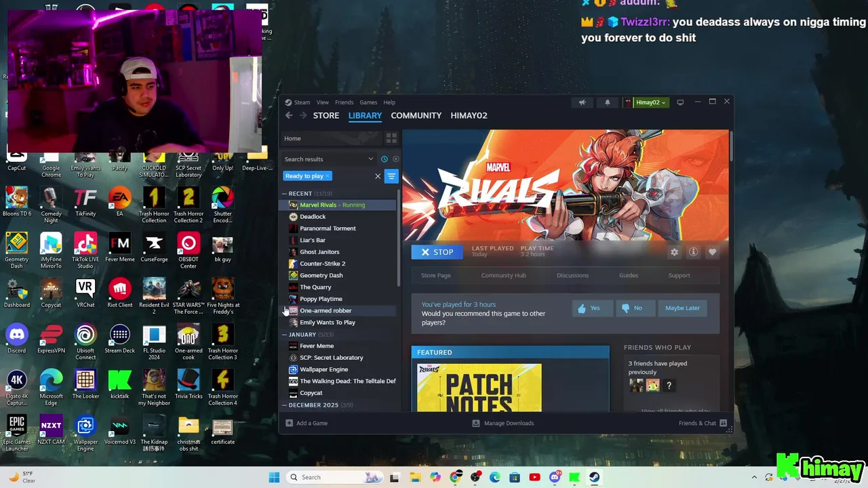Open Steam notifications bell
Image resolution: width=868 pixels, height=488 pixels.
point(607,102)
